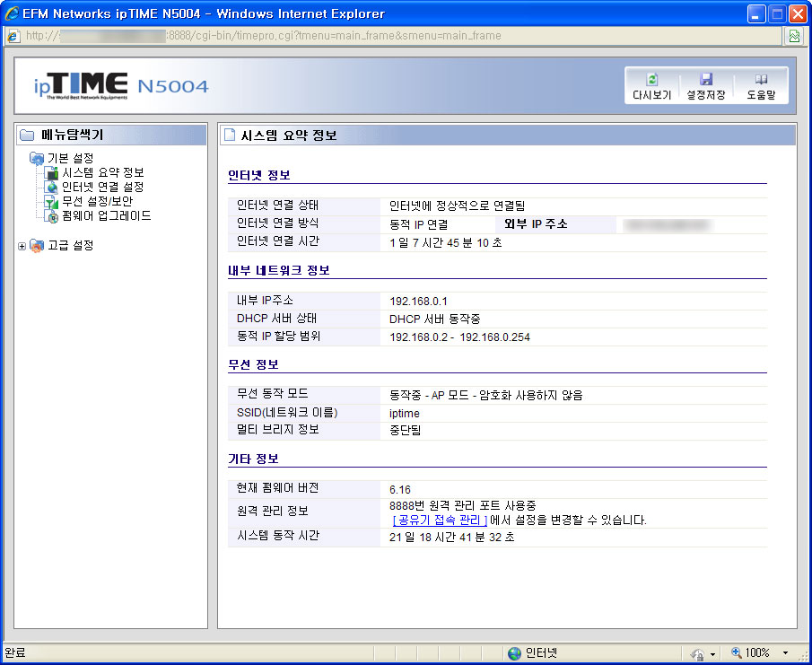Click the 내부 IP주소 label
Viewport: 812px width, 665px height.
click(x=266, y=301)
